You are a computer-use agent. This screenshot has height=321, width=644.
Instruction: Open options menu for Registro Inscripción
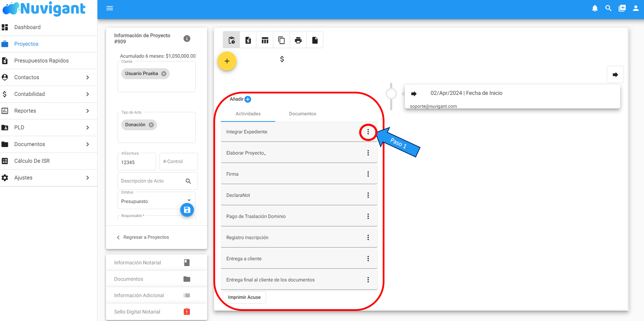pos(368,238)
